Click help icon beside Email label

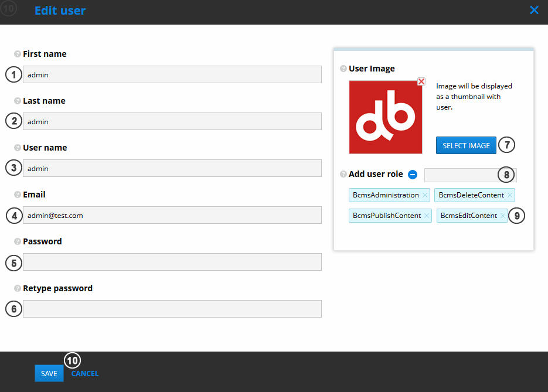pyautogui.click(x=18, y=195)
